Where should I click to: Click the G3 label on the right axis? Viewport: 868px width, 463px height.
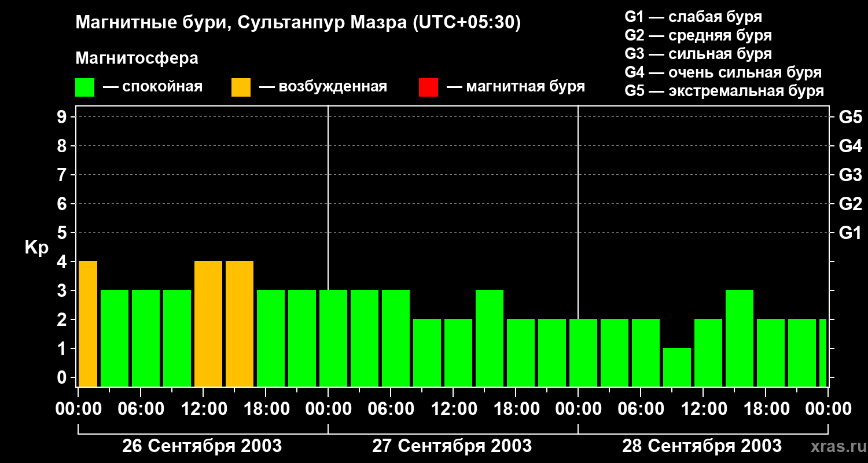[x=851, y=175]
